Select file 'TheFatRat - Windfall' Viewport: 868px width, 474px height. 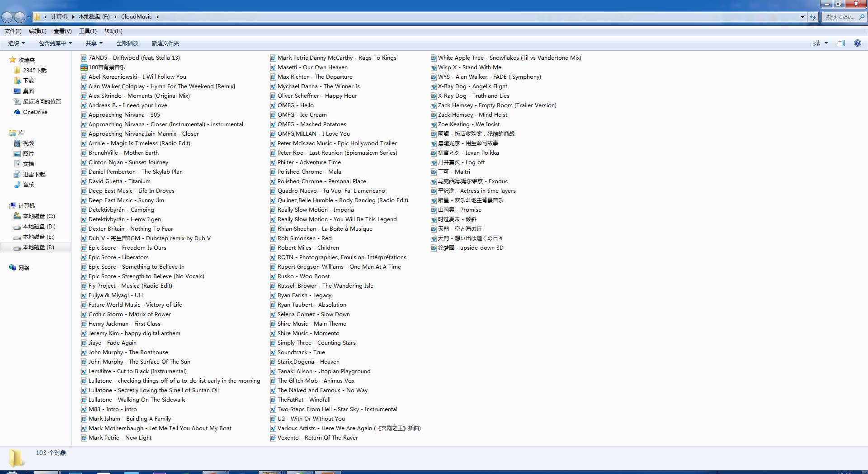(304, 400)
